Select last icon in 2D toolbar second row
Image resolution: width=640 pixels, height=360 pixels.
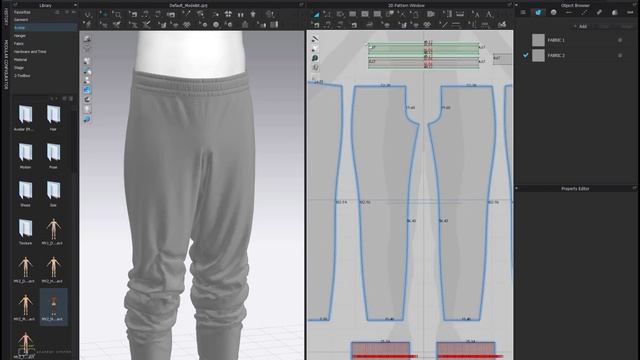point(502,24)
